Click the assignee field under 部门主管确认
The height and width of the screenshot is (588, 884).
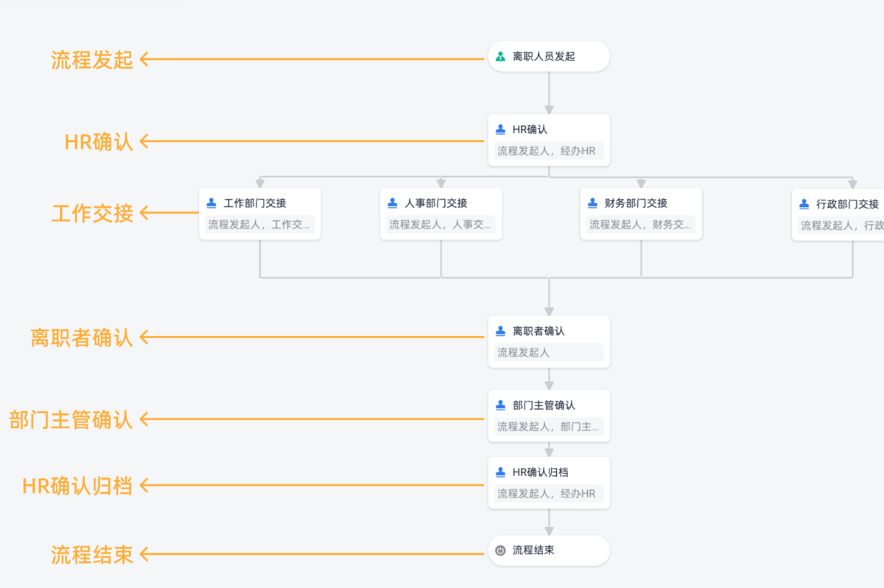(x=549, y=426)
